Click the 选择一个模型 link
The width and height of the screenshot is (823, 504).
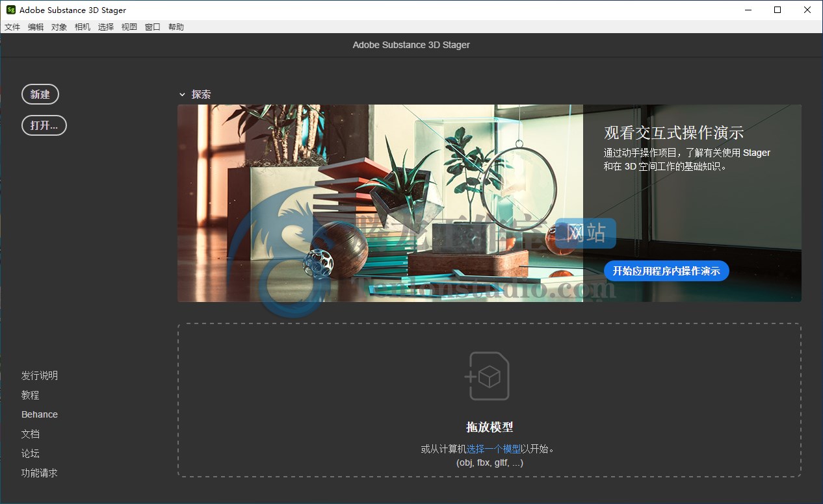[493, 449]
